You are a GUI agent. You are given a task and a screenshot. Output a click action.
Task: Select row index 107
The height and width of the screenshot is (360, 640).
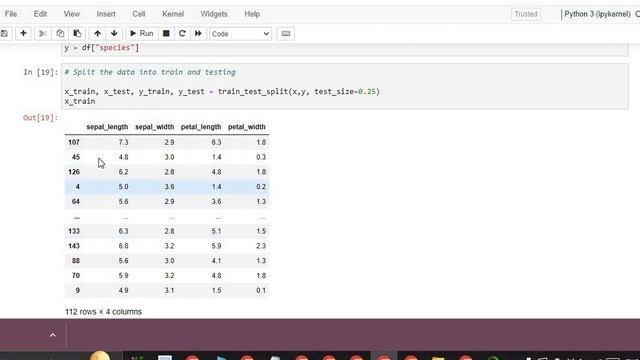click(x=74, y=142)
